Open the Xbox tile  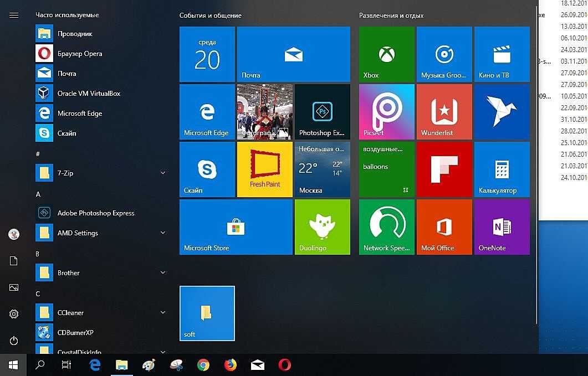[387, 54]
